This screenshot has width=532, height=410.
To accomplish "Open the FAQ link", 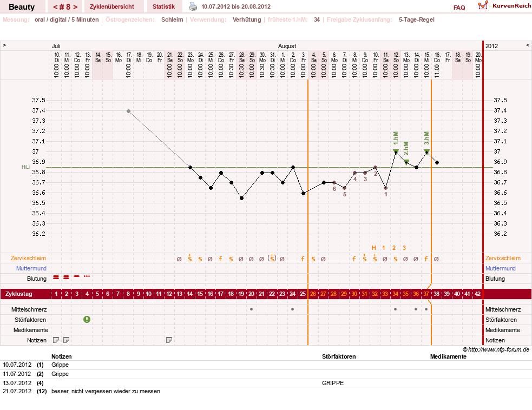I will [459, 8].
